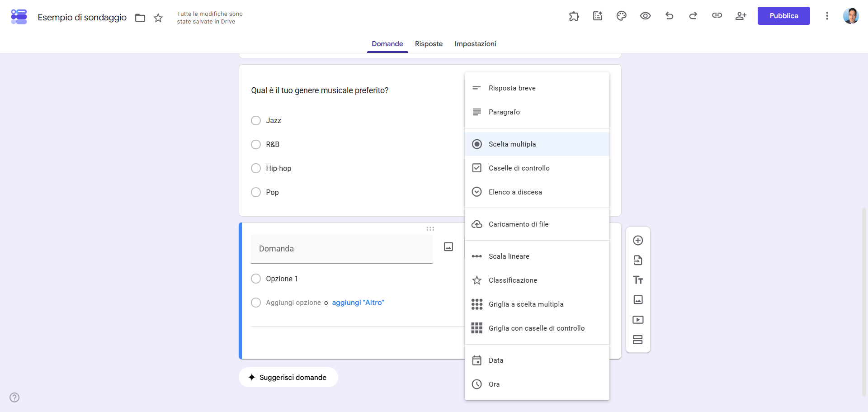Add a video using the sidebar icon
This screenshot has height=412, width=868.
638,320
